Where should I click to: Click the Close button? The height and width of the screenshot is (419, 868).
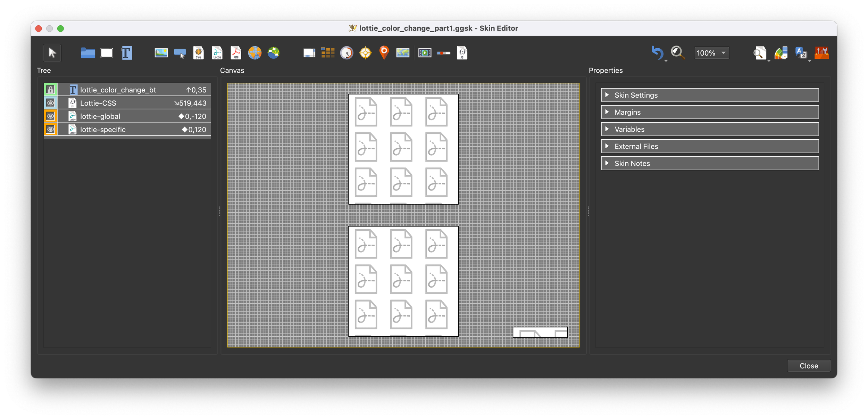coord(809,366)
